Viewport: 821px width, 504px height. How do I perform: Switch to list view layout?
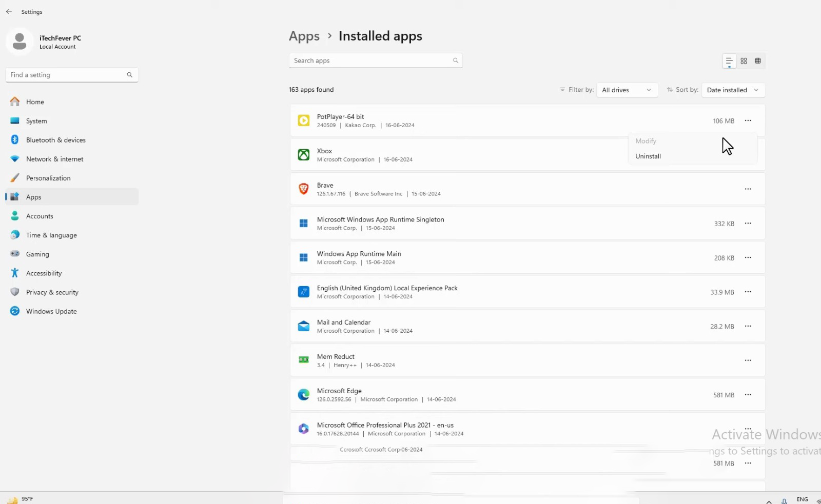click(729, 61)
